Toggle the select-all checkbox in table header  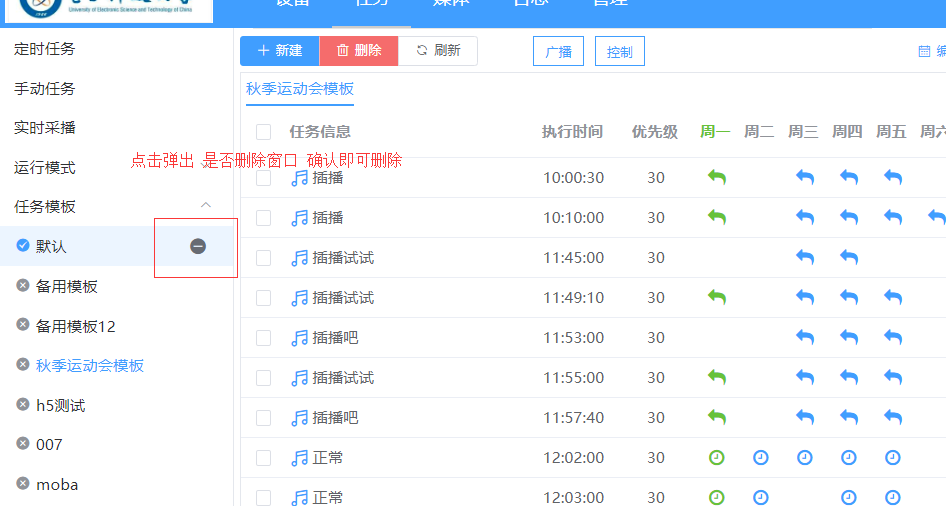click(263, 132)
